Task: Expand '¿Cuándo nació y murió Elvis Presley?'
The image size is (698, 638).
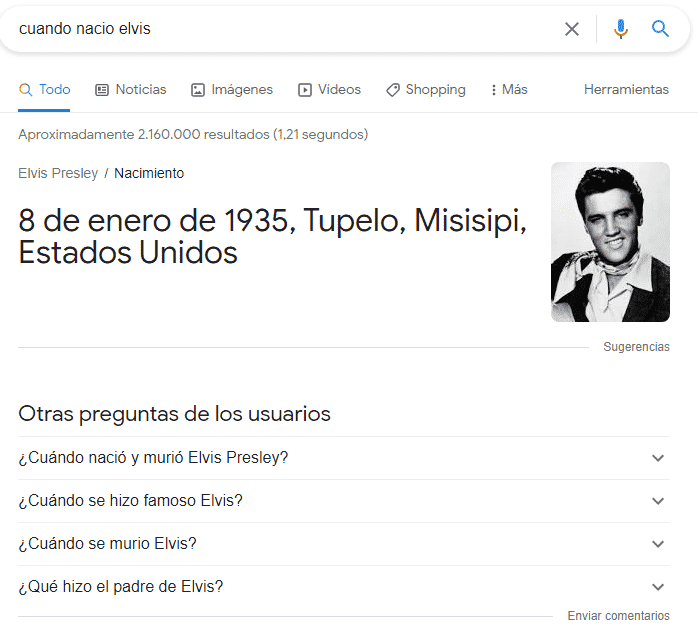Action: tap(344, 458)
